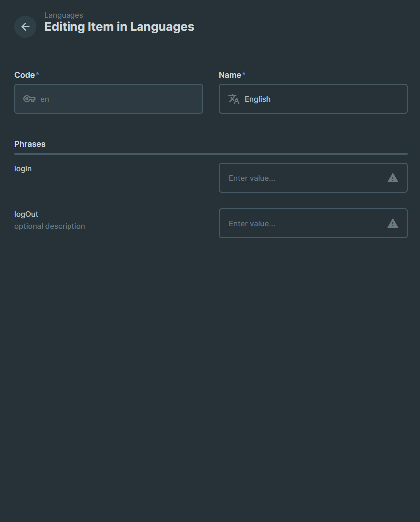Focus the Code input containing en
The height and width of the screenshot is (522, 420).
tap(109, 99)
